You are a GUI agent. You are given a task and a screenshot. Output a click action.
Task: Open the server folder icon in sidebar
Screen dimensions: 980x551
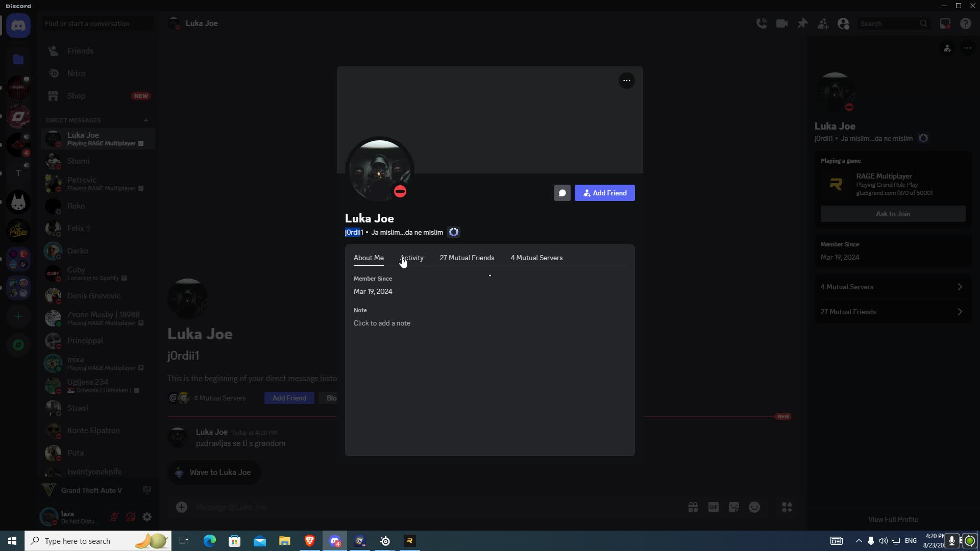(x=18, y=59)
